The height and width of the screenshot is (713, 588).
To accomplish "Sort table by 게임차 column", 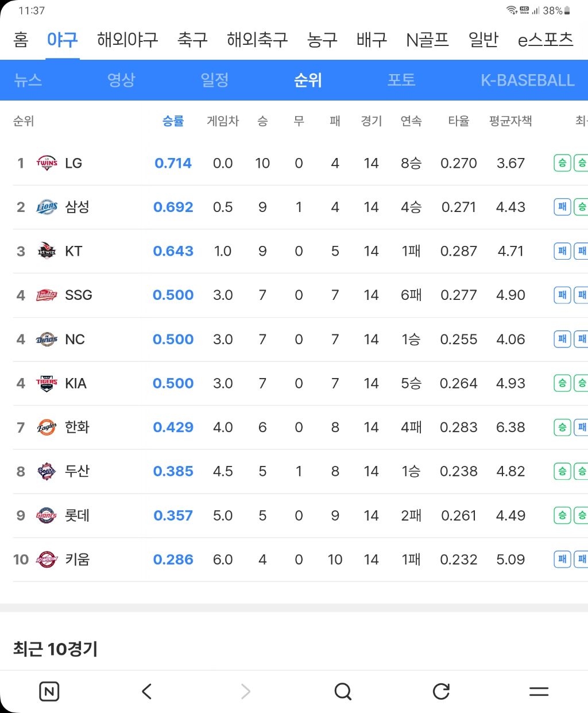I will coord(223,121).
